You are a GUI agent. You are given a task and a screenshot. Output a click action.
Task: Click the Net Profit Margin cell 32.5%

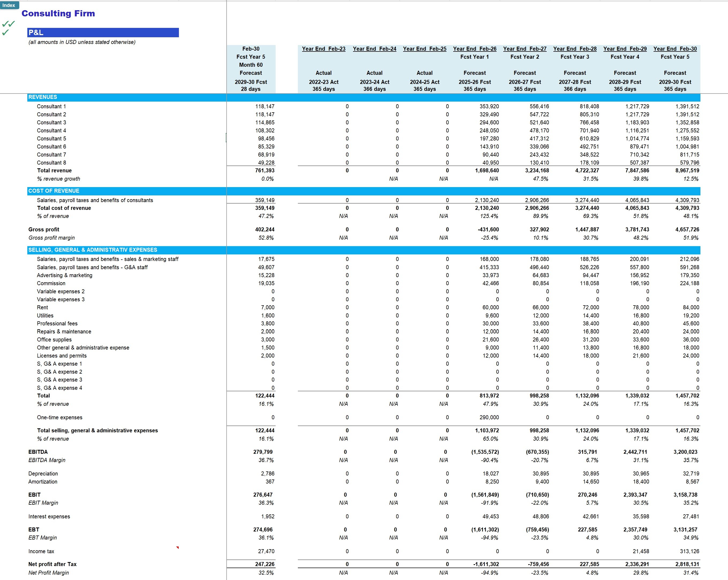[266, 573]
